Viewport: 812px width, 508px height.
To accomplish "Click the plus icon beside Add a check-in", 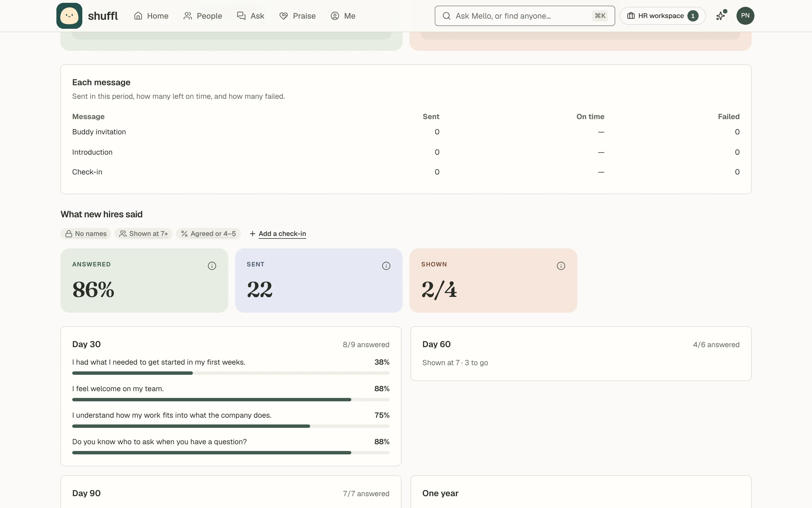I will click(x=253, y=233).
